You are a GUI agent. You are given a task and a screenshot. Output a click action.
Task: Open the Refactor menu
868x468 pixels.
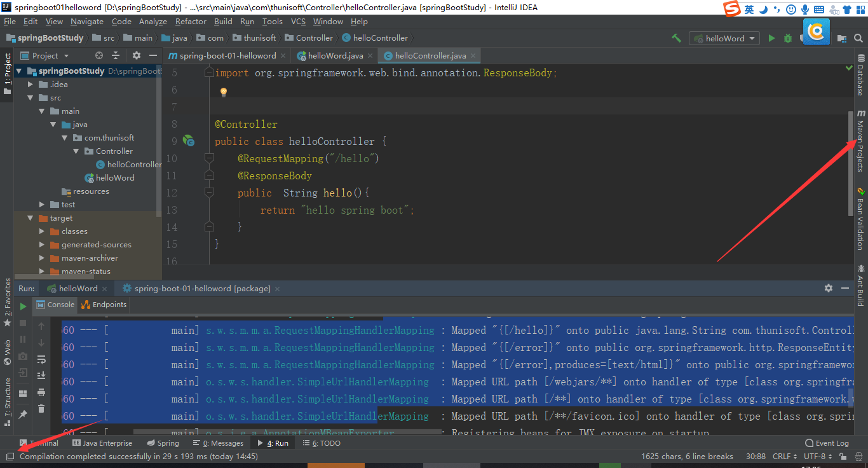(191, 22)
